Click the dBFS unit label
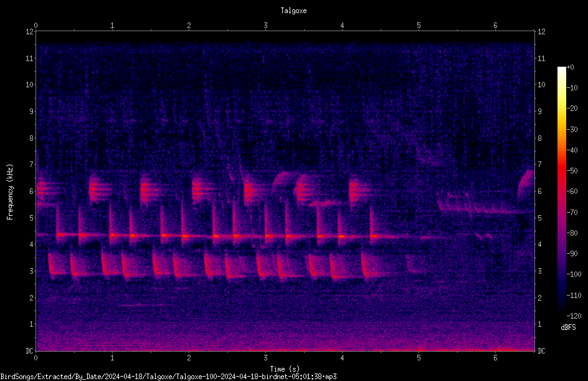The height and width of the screenshot is (381, 588). [568, 327]
